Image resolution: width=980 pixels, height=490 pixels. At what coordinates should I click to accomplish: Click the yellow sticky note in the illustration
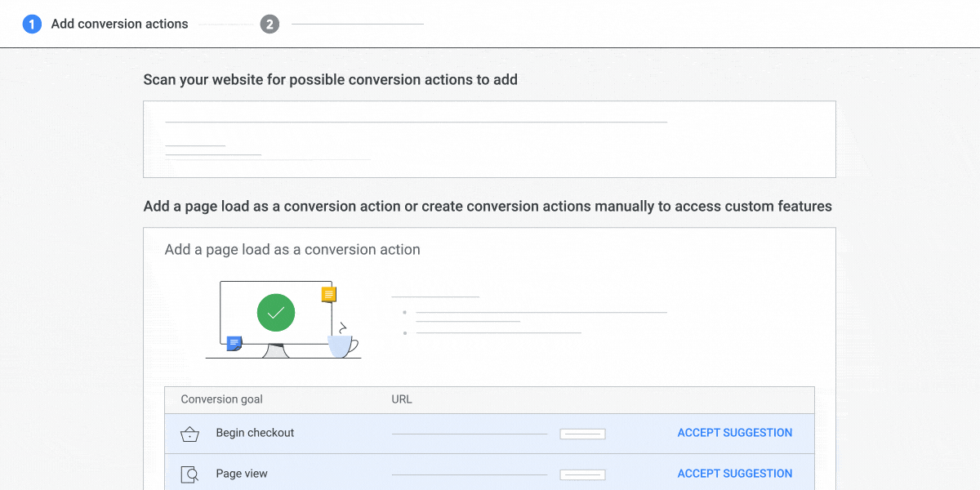coord(328,294)
